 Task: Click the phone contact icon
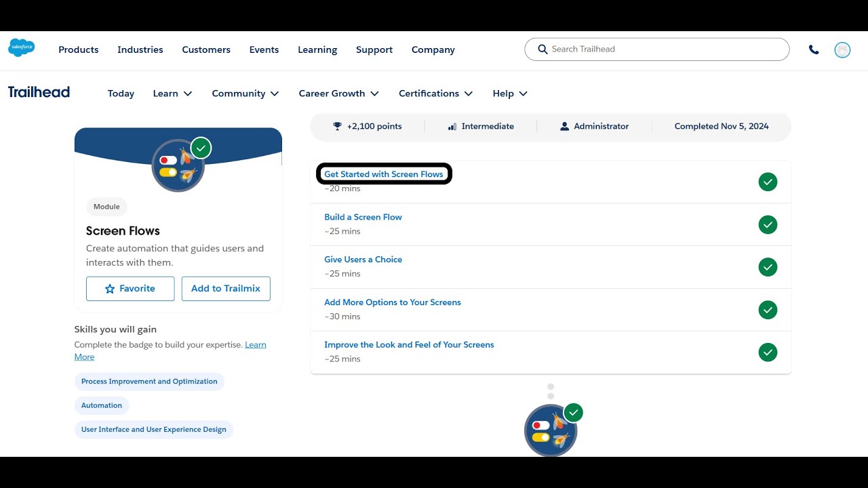tap(814, 49)
